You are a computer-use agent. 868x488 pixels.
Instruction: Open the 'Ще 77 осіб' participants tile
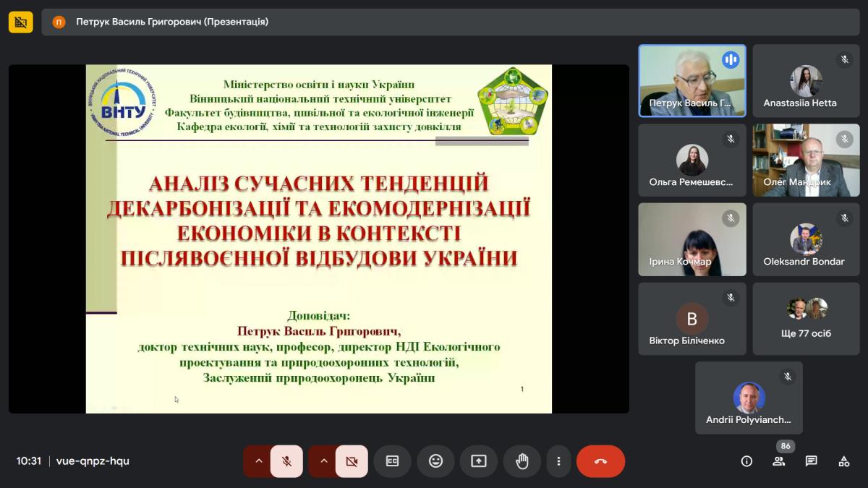(x=807, y=319)
